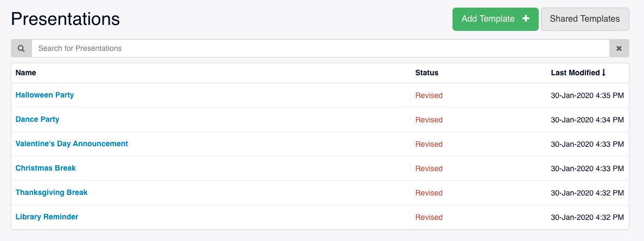
Task: Click the plus icon on Add Template
Action: coord(526,19)
